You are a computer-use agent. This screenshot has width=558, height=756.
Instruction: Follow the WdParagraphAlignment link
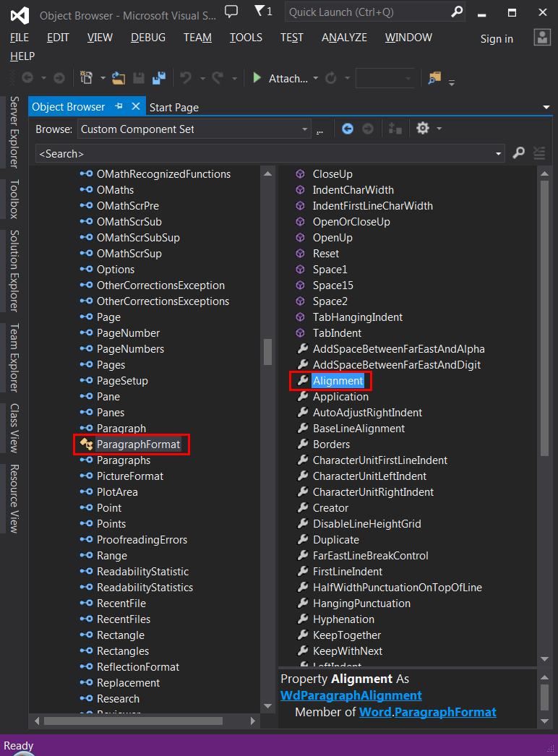coord(351,695)
